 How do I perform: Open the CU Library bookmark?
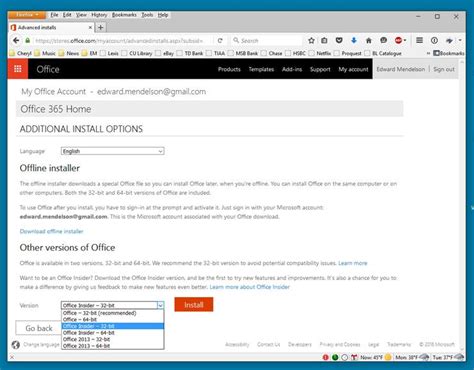[x=137, y=53]
